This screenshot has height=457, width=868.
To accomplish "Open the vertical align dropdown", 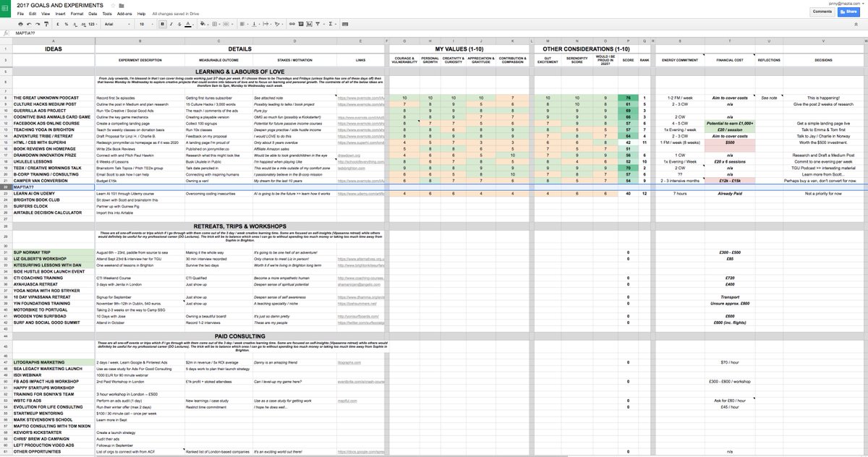I will click(255, 24).
